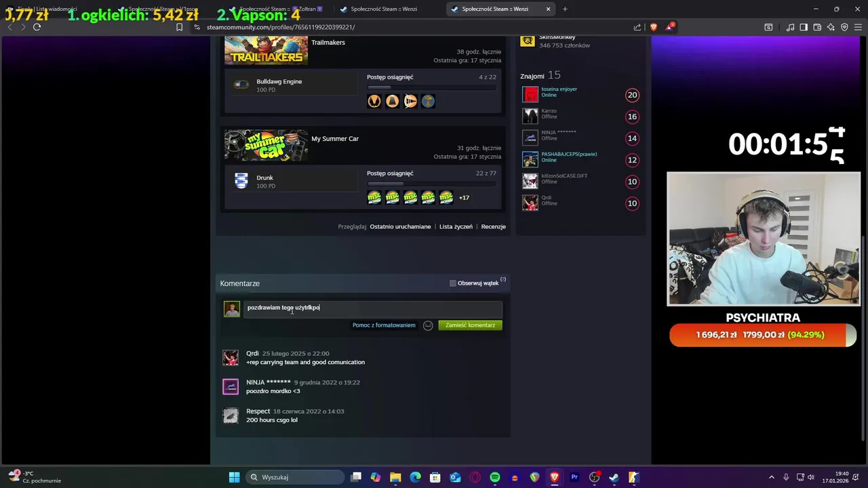Image resolution: width=868 pixels, height=488 pixels.
Task: Click level badge 20 next to toseina enjoyer
Action: point(632,95)
